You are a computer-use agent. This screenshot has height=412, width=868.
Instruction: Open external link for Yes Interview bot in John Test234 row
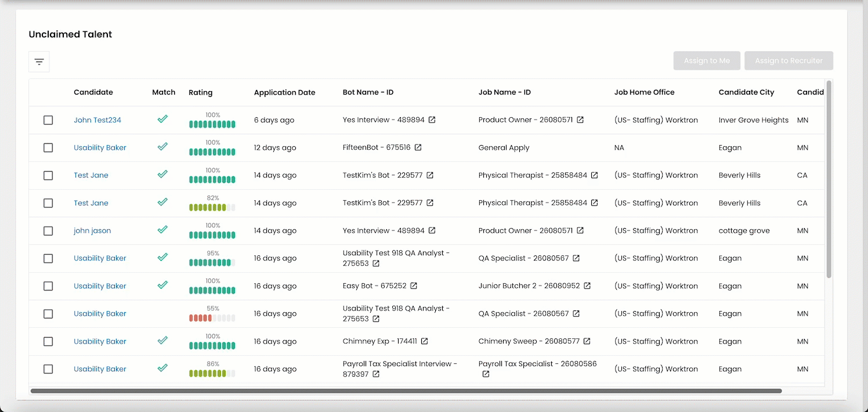432,120
